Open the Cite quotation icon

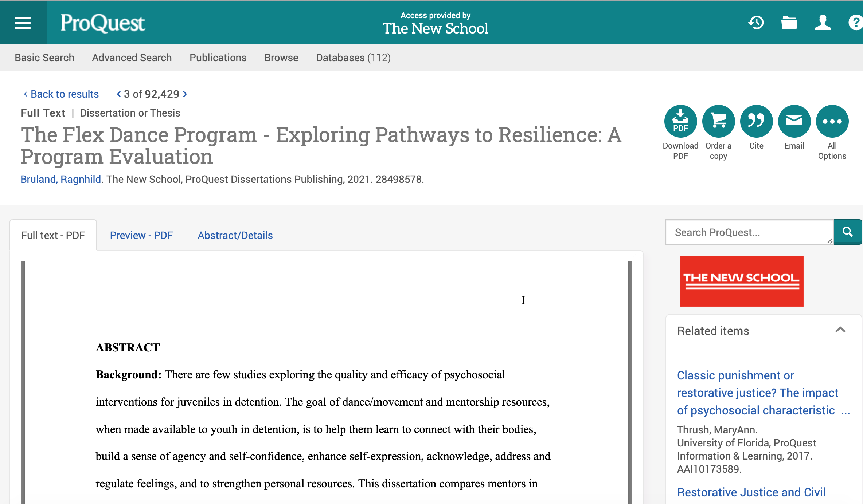756,121
